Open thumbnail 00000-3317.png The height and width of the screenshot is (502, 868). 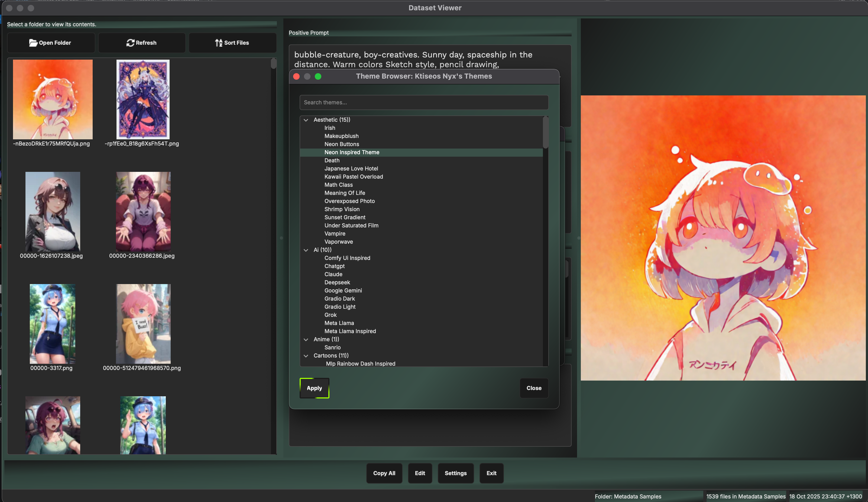[x=52, y=324]
